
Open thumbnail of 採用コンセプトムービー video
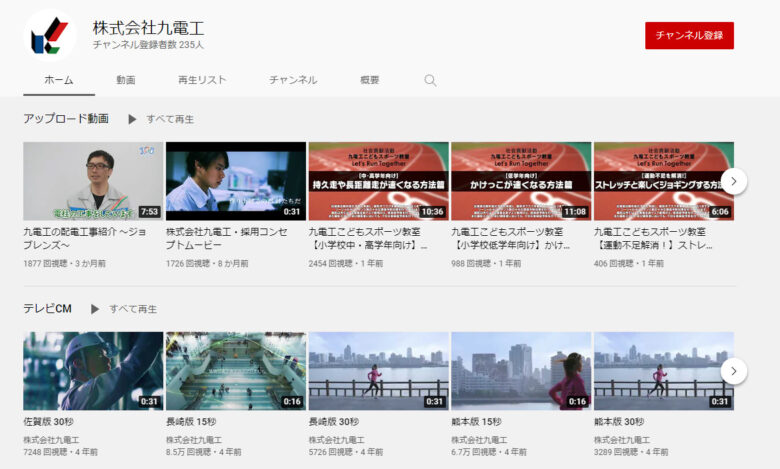point(236,181)
